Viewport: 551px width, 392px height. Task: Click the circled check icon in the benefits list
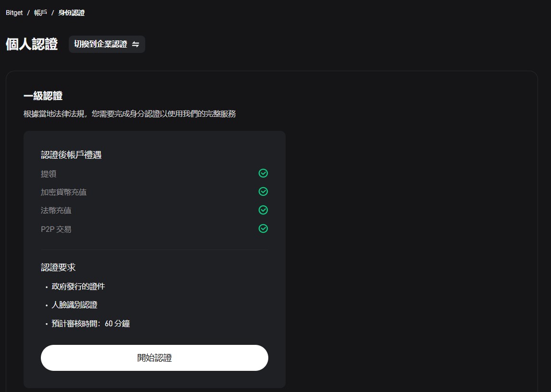(263, 173)
